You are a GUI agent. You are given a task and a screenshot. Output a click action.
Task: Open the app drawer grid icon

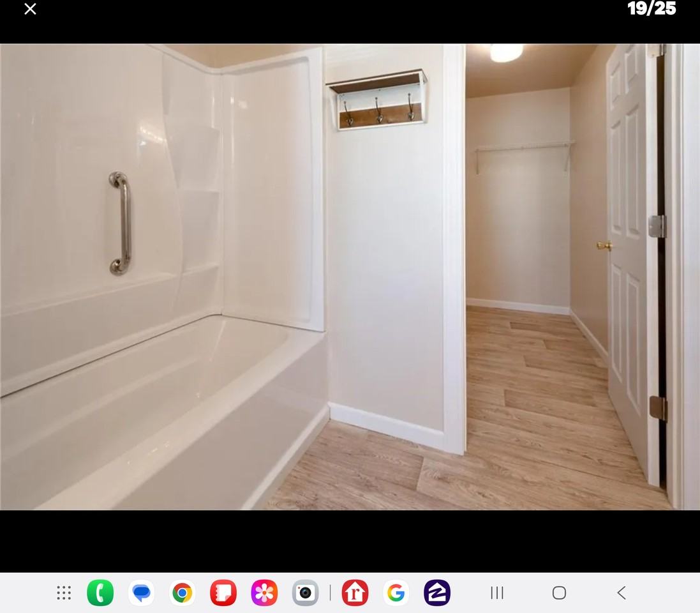[64, 593]
